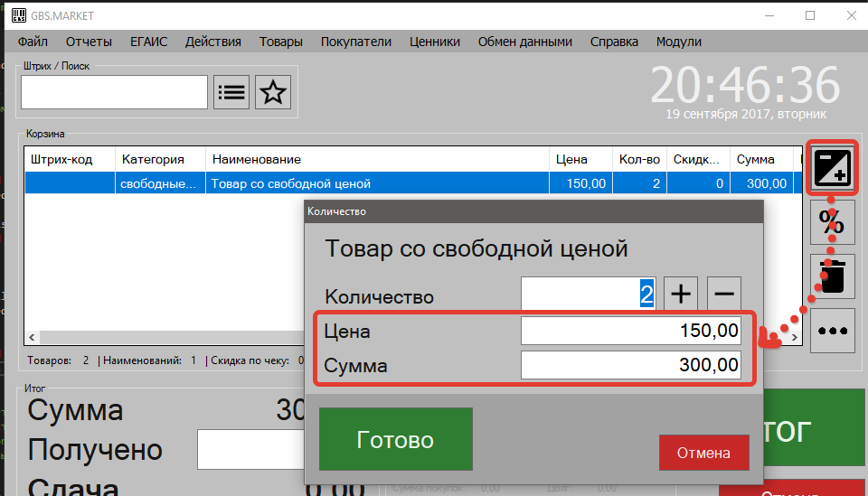The width and height of the screenshot is (868, 496).
Task: Click the add quantity and price icon
Action: 832,167
